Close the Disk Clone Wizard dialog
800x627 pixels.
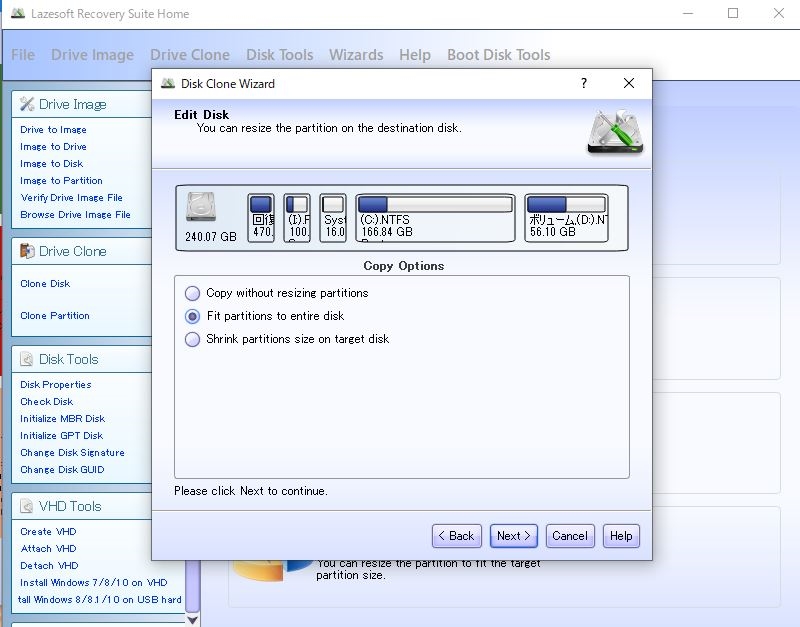click(629, 83)
